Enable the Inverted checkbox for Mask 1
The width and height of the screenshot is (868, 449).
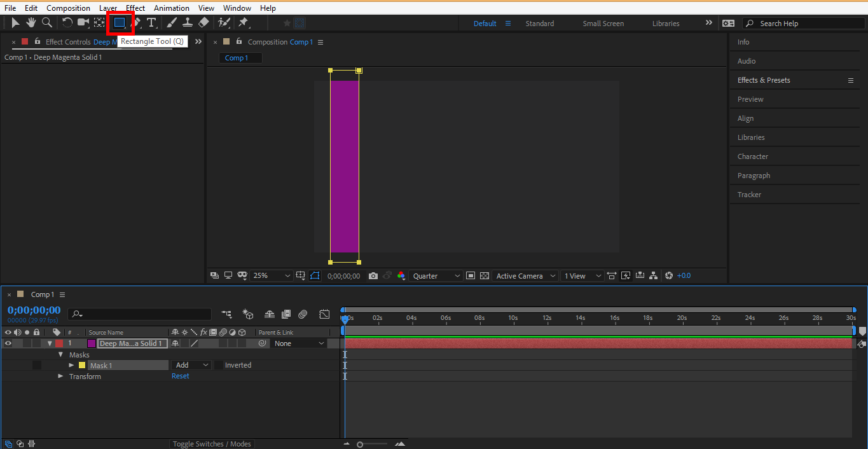pos(219,365)
